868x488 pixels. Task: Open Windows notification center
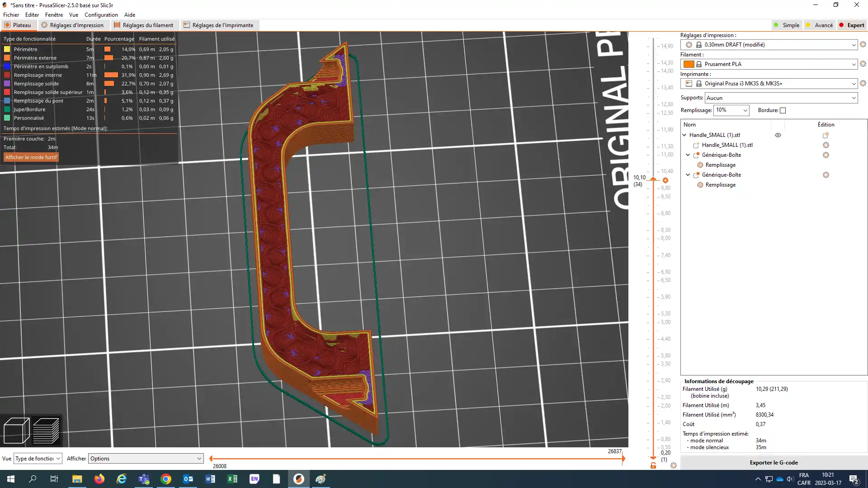pyautogui.click(x=854, y=479)
